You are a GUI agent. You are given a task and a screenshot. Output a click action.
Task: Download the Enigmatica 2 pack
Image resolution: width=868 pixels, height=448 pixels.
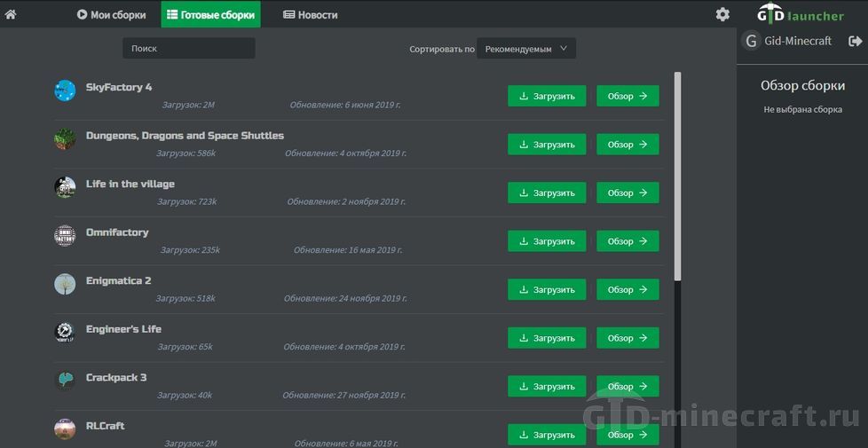pyautogui.click(x=547, y=290)
